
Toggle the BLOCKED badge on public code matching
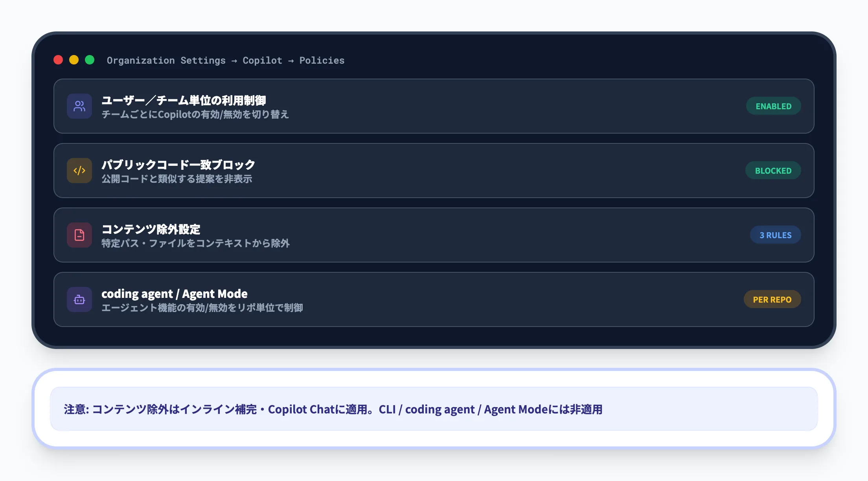(773, 170)
